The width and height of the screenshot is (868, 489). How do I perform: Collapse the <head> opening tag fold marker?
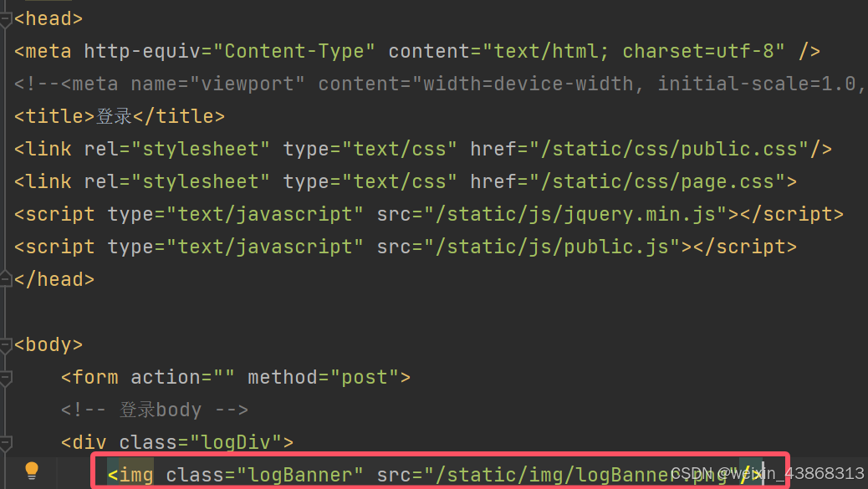6,20
